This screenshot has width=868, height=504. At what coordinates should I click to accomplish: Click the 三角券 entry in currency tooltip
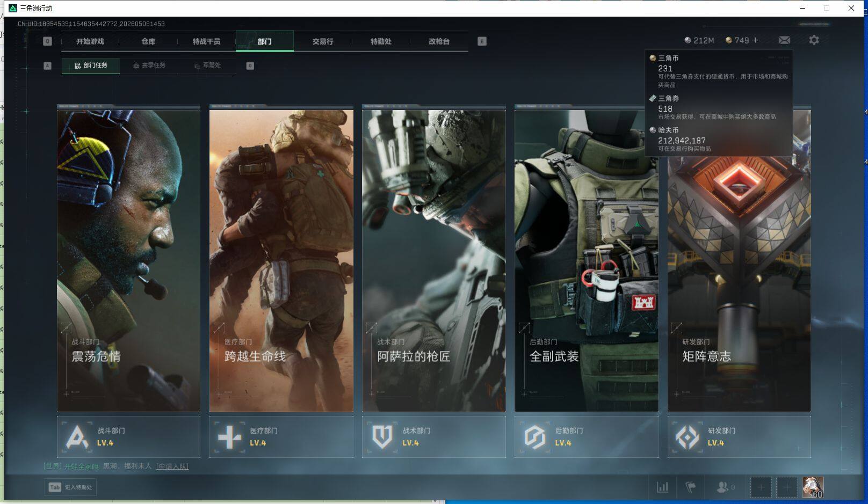tap(719, 107)
